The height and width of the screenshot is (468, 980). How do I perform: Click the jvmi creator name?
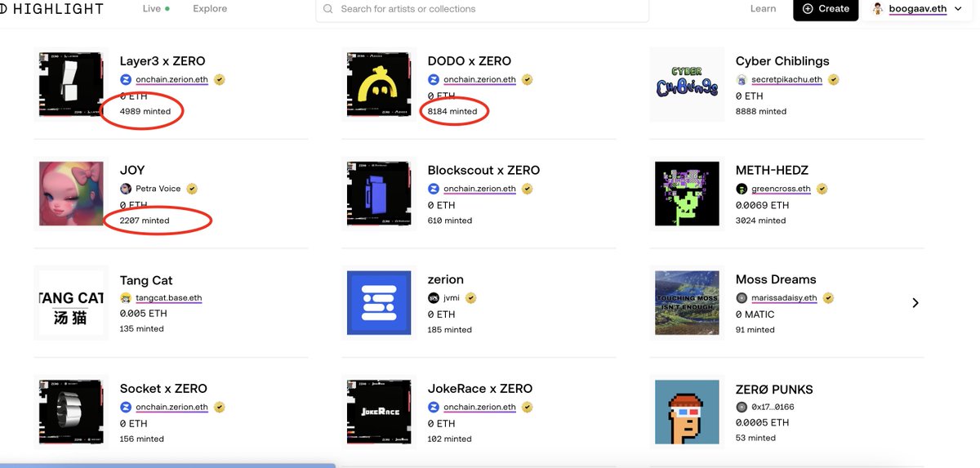point(452,298)
